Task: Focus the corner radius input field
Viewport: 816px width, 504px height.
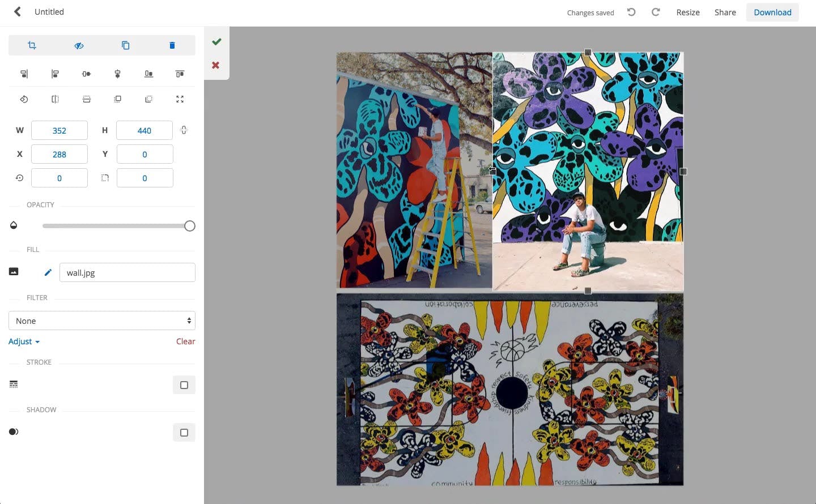Action: pos(145,178)
